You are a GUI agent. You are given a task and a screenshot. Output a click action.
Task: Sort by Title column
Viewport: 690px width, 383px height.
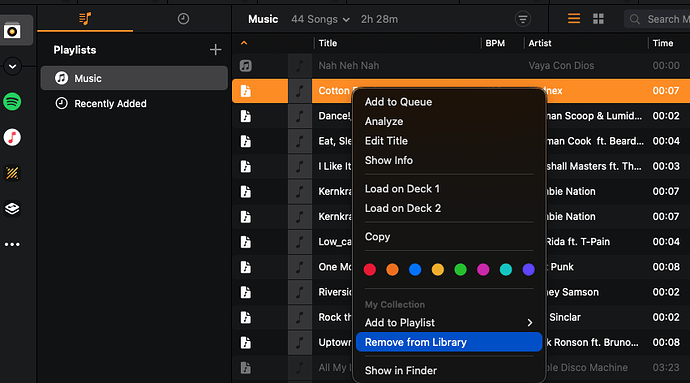point(328,43)
